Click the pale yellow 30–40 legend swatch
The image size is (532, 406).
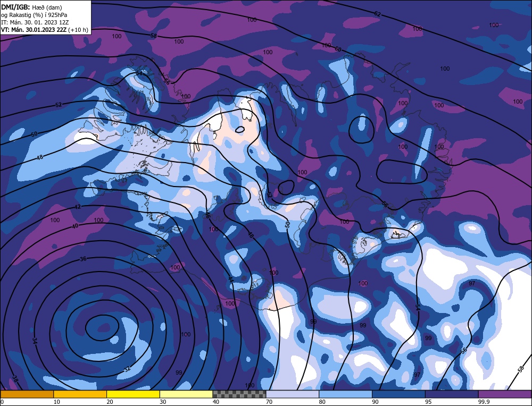(x=186, y=394)
